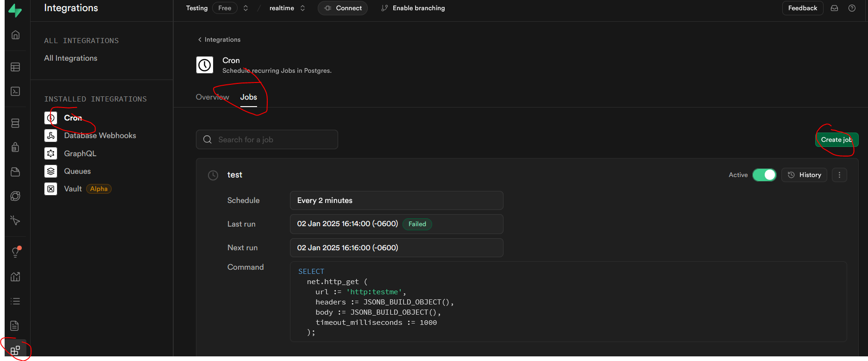Select Cron in installed integrations list

73,118
